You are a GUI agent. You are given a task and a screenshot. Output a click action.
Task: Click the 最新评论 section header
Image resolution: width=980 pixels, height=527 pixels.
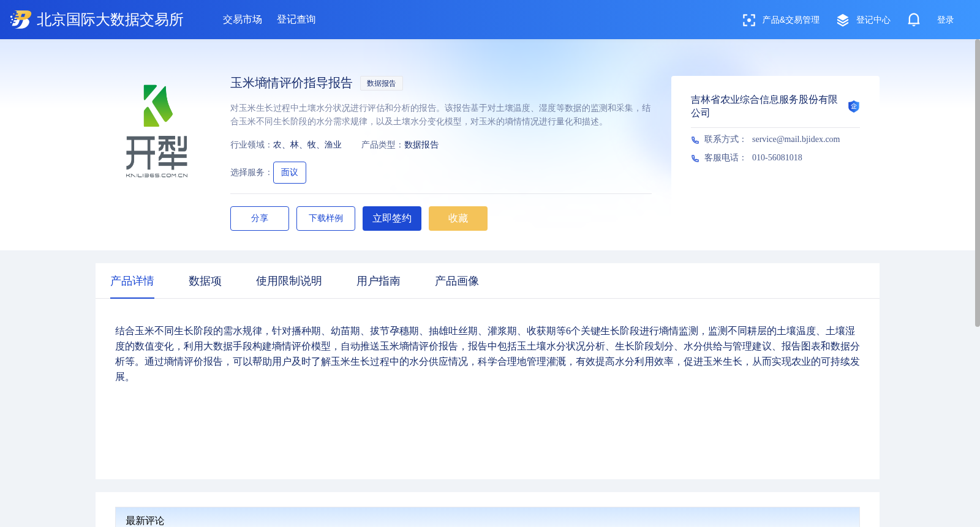pos(488,517)
